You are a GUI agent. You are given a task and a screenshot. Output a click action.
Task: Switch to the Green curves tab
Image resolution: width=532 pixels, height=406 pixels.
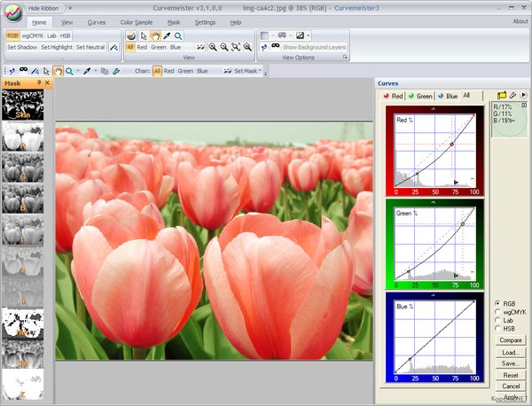coord(422,95)
